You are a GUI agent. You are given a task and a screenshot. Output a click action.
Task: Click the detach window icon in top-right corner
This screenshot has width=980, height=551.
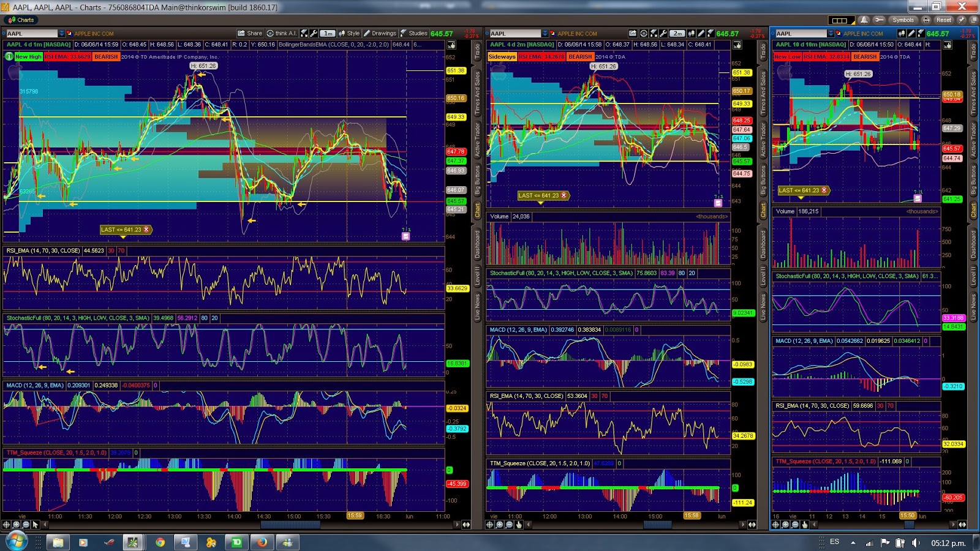coord(973,20)
